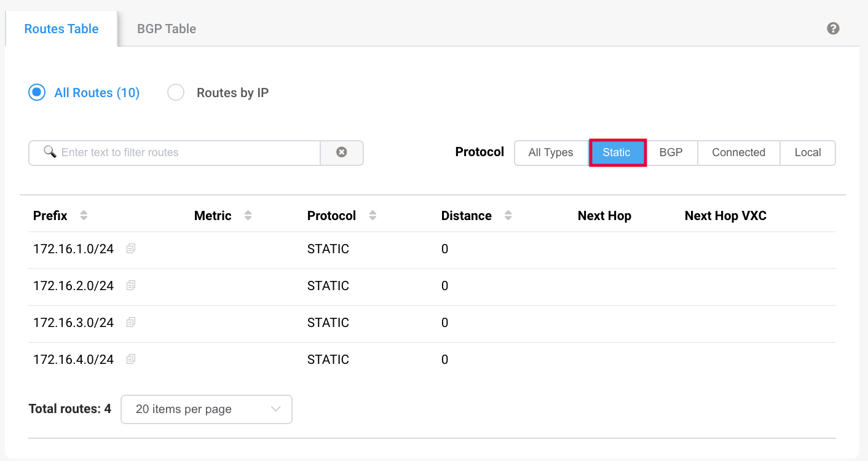Sort routes by Metric
The width and height of the screenshot is (868, 461).
(x=248, y=215)
